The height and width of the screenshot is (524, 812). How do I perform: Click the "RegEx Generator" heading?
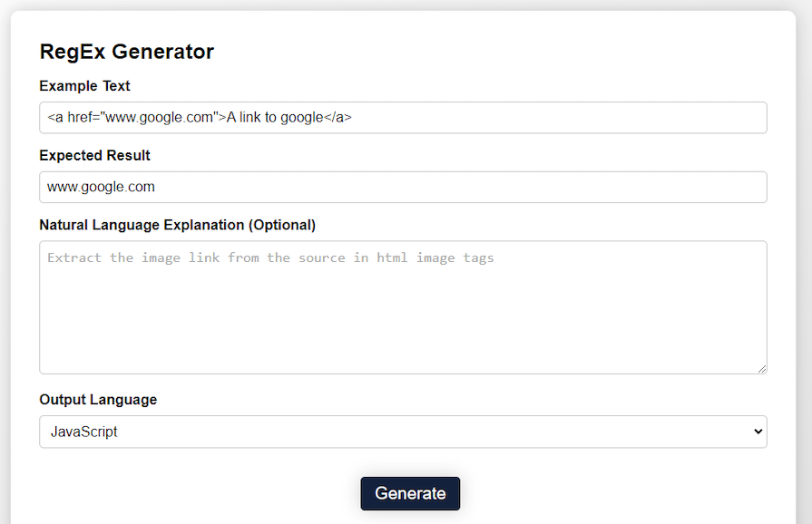pos(126,52)
